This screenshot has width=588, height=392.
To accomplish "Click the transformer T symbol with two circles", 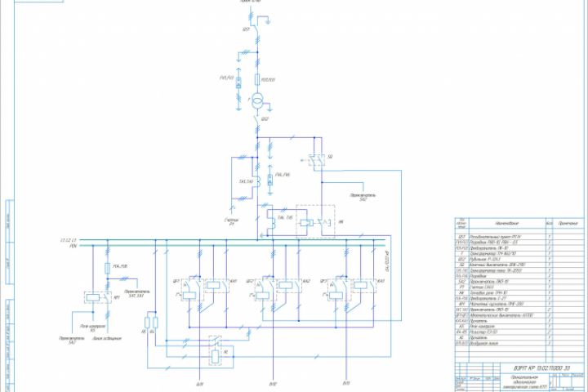I will (257, 100).
